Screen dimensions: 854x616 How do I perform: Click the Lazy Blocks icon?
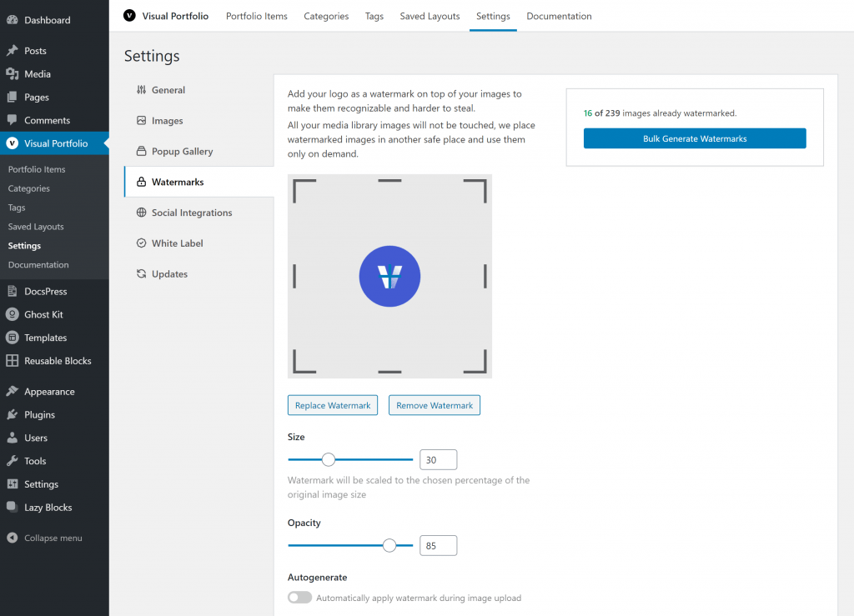tap(12, 507)
